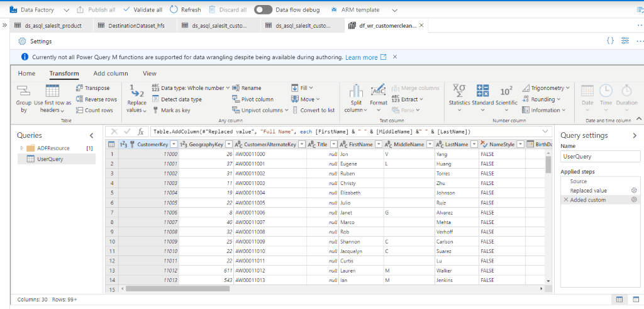The width and height of the screenshot is (644, 309).
Task: Click the Rename column button
Action: pyautogui.click(x=247, y=88)
